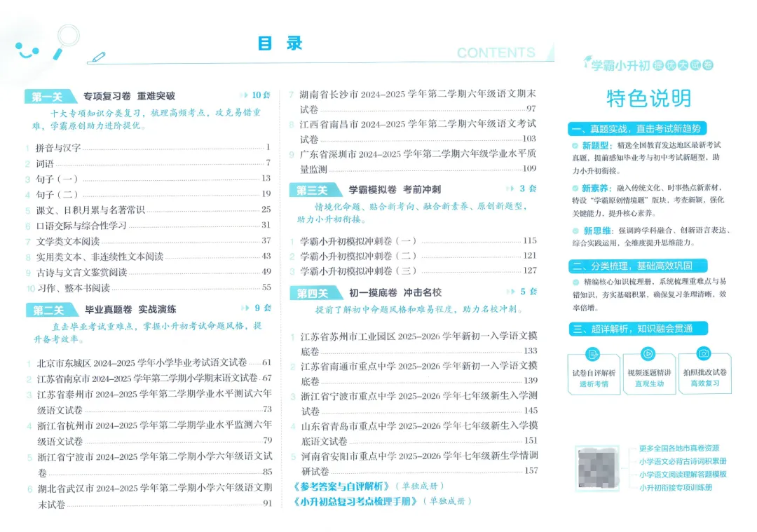The width and height of the screenshot is (757, 532).
Task: Click the 二、分类梳理 heading banner
Action: [639, 266]
